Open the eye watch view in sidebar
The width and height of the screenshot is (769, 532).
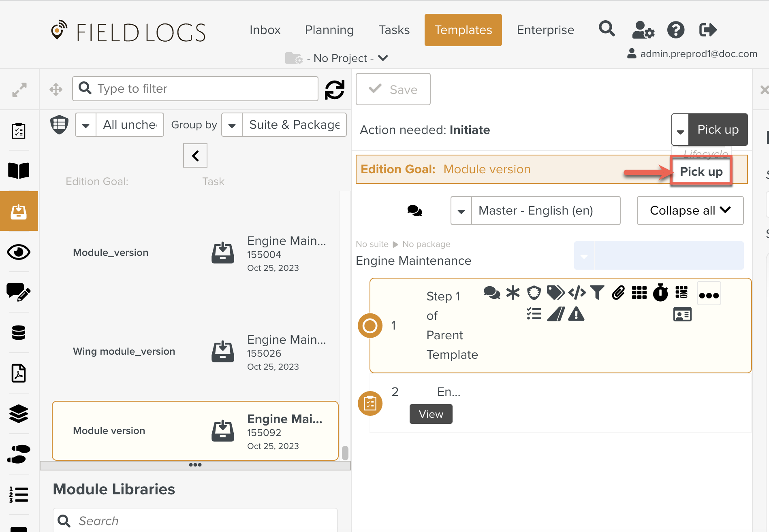click(19, 252)
